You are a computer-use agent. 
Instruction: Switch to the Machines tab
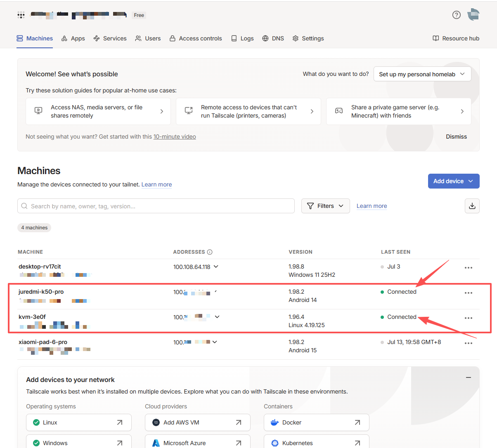coord(35,38)
